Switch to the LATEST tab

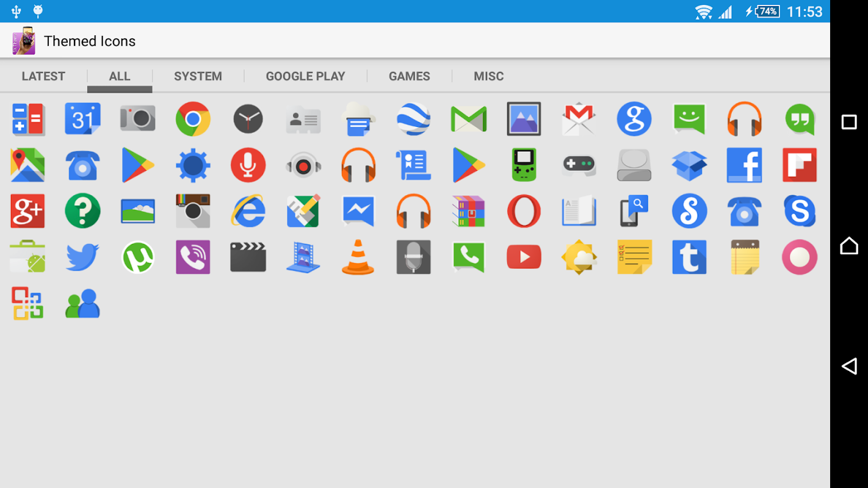[x=43, y=76]
